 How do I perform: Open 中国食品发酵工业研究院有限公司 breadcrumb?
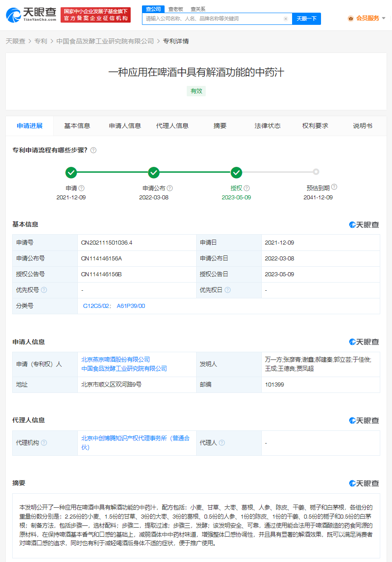coord(105,41)
